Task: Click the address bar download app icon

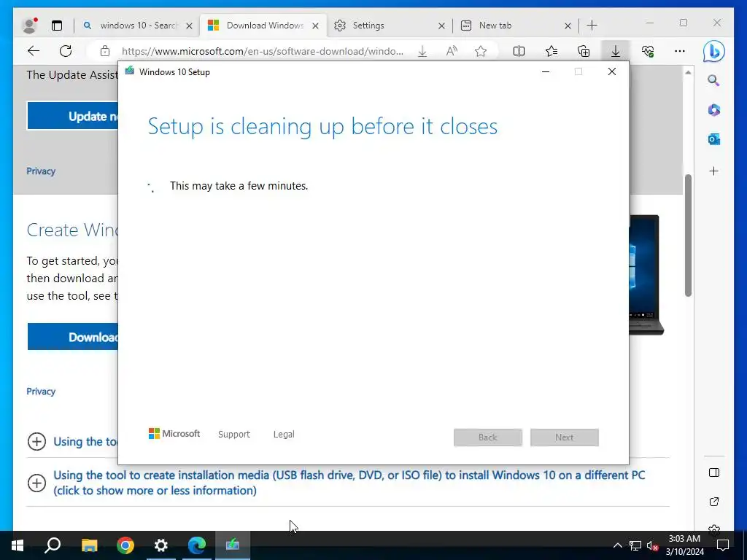Action: (x=422, y=51)
